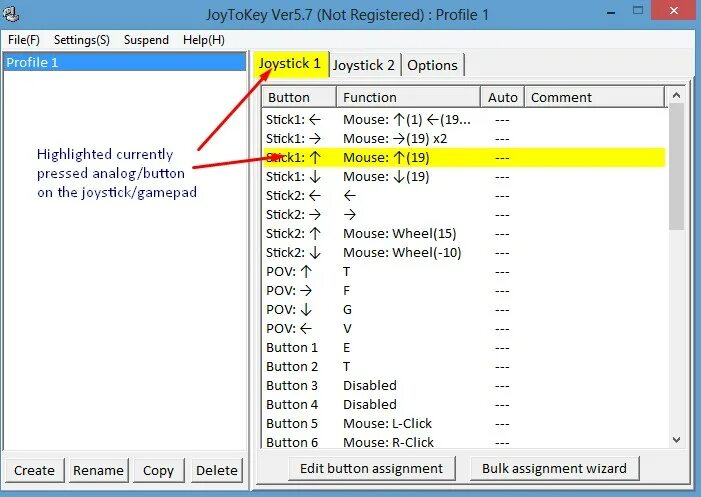This screenshot has height=497, width=701.
Task: Click function letter E for Button 1
Action: click(346, 348)
